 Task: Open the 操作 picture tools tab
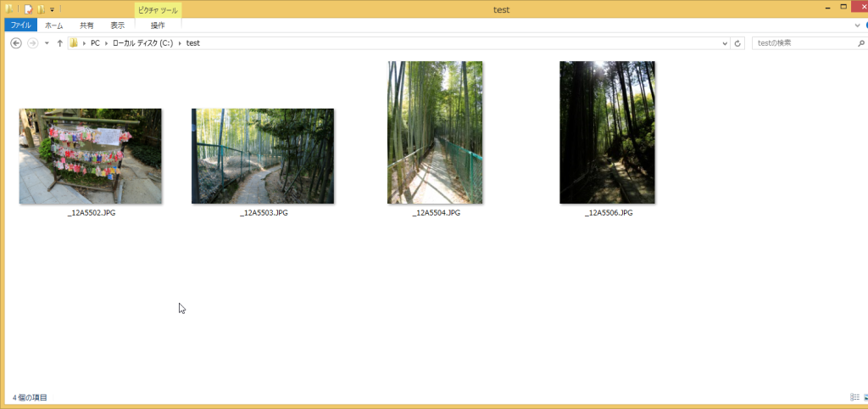pos(158,25)
